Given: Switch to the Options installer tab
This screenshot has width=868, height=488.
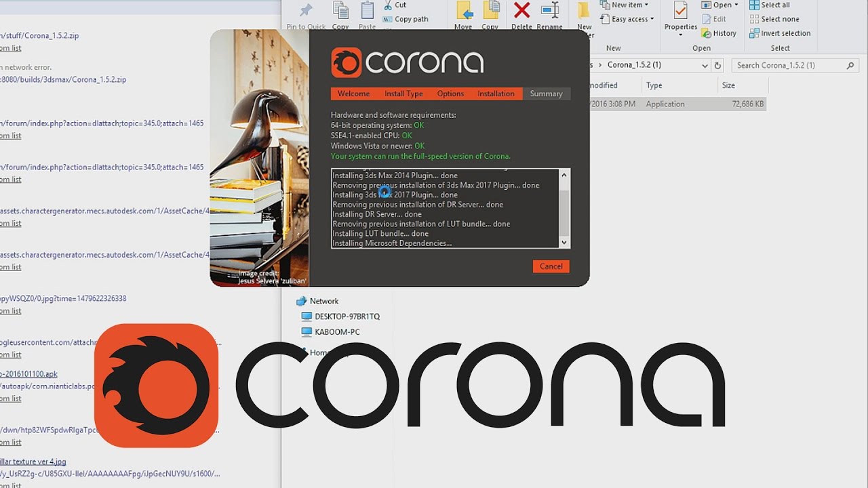Looking at the screenshot, I should 450,94.
